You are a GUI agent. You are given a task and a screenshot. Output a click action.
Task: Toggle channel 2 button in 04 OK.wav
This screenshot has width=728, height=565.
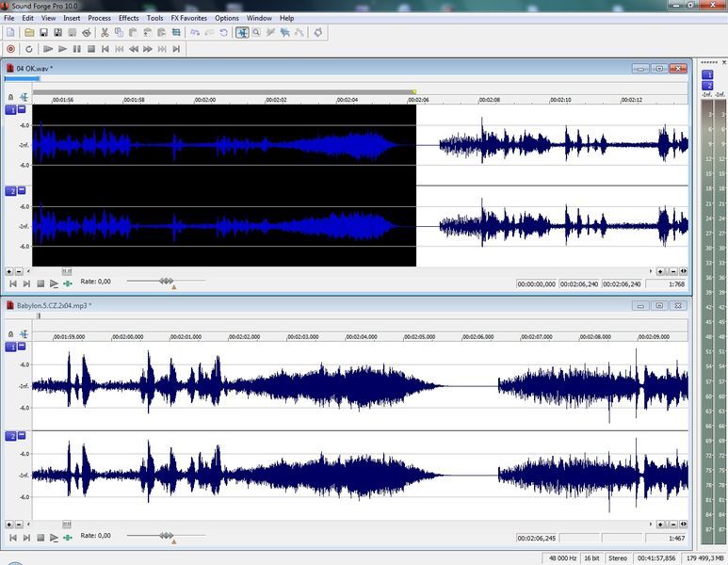pos(10,191)
